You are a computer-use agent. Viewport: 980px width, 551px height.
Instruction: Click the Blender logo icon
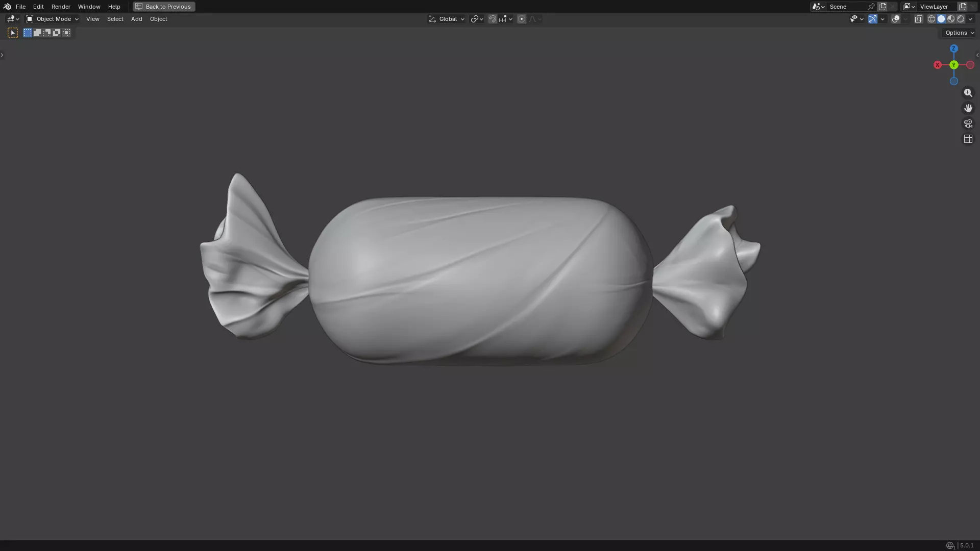coord(7,7)
